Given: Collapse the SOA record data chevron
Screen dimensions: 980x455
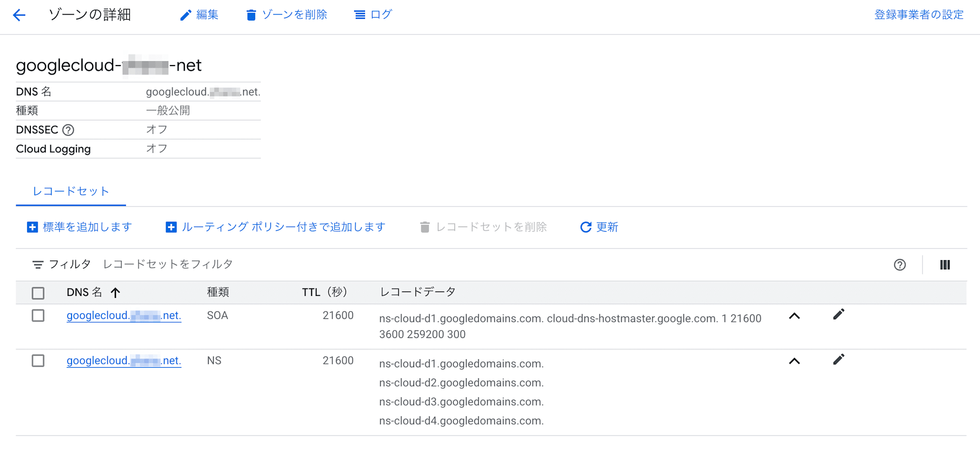Looking at the screenshot, I should pos(794,316).
